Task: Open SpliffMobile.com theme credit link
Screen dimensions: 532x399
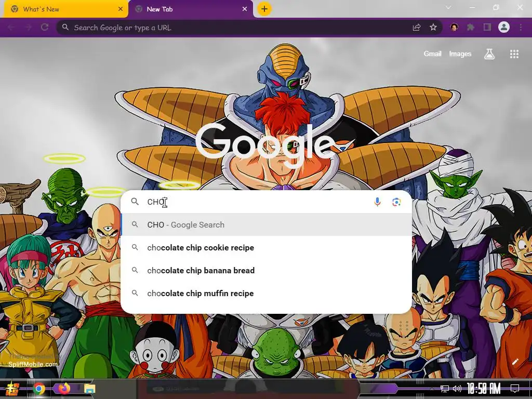Action: click(33, 364)
